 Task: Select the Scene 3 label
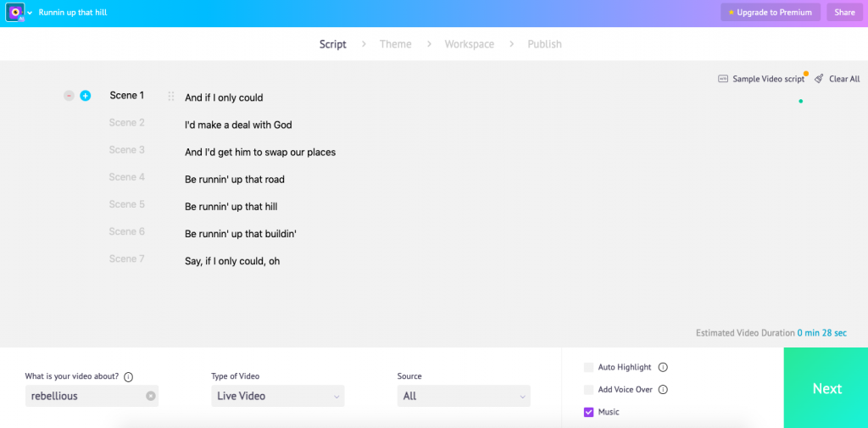tap(127, 150)
